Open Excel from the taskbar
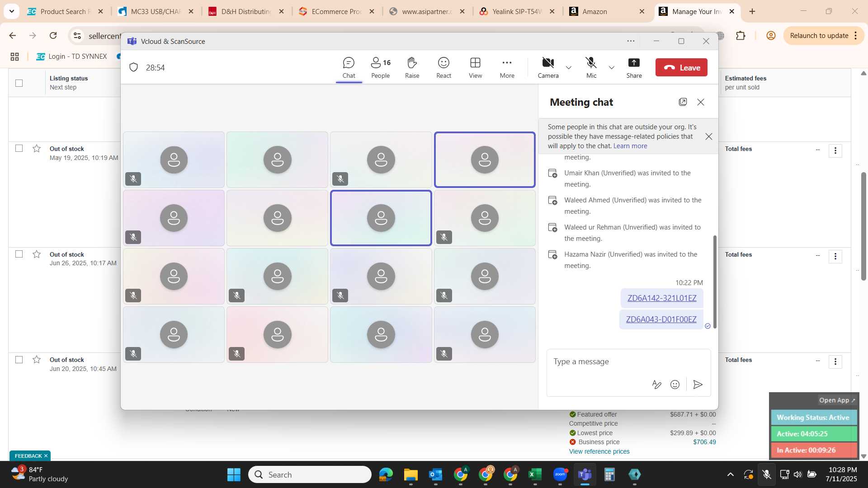The width and height of the screenshot is (868, 488). pyautogui.click(x=535, y=474)
